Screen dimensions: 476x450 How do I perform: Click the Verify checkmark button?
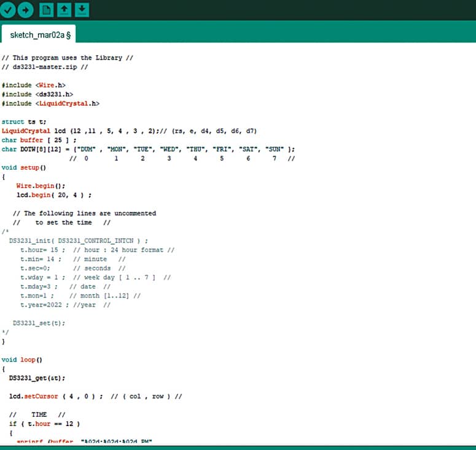click(9, 9)
